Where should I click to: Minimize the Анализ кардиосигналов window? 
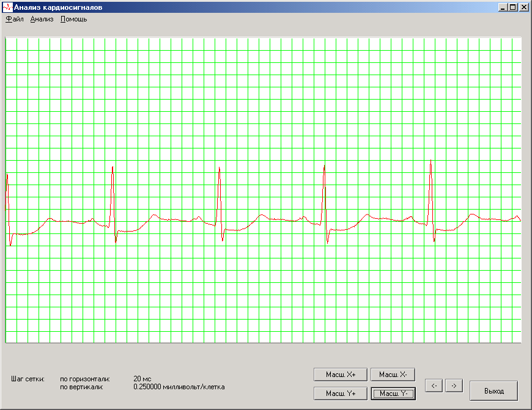503,7
